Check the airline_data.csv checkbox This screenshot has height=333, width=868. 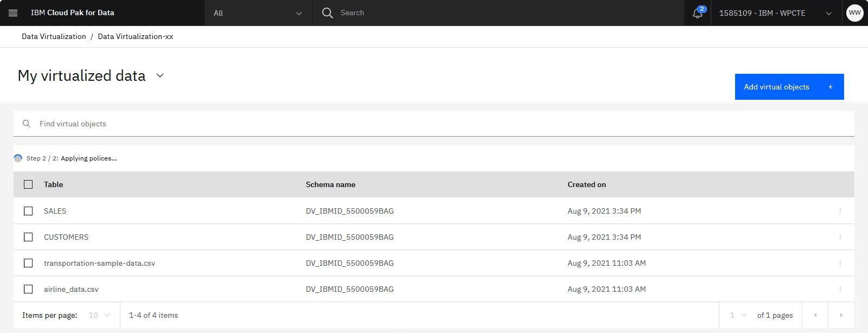click(x=28, y=289)
